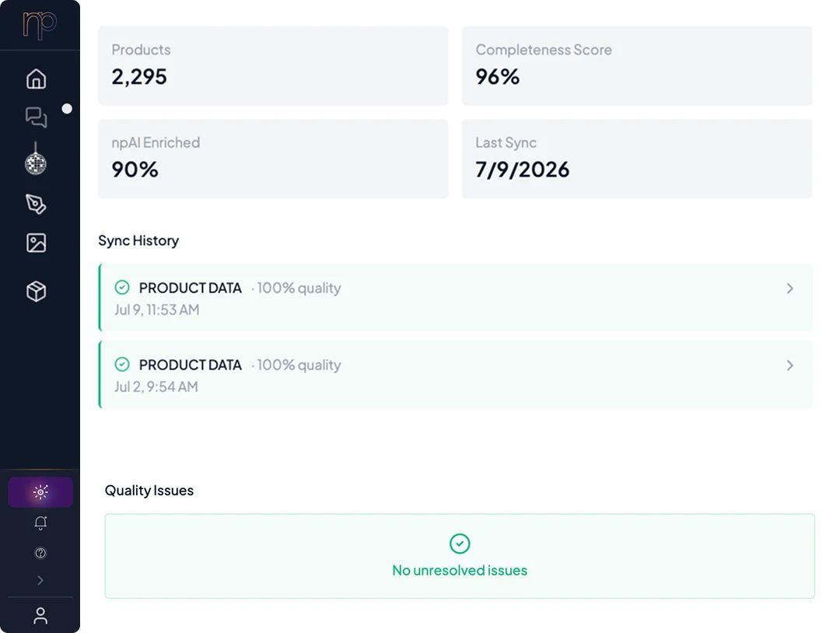Open notifications bell icon
Screen dimensions: 840x633
pos(40,523)
